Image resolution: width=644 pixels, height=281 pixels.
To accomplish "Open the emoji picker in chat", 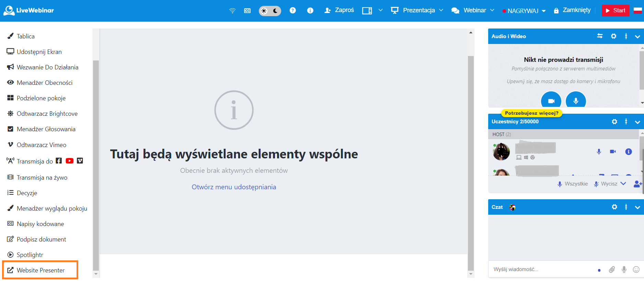I will pos(636,270).
